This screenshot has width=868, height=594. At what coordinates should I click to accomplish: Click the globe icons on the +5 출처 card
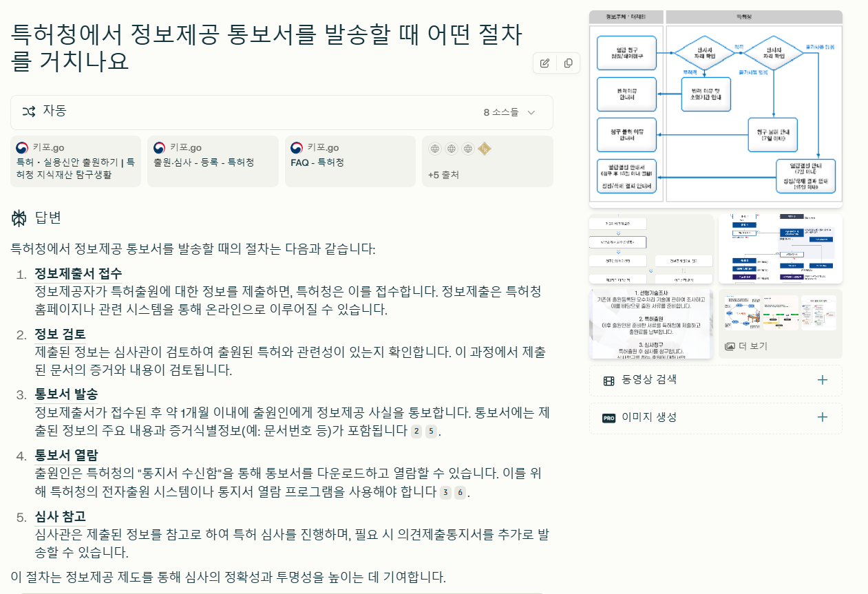[451, 148]
